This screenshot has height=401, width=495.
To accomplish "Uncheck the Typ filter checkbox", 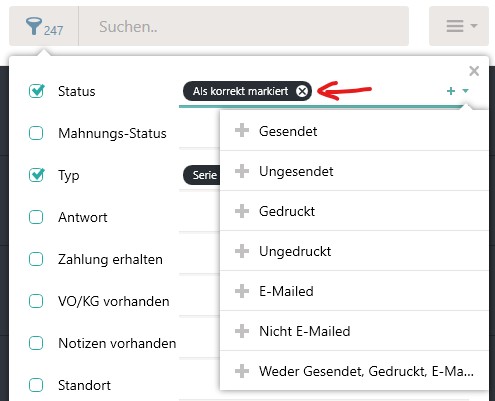I will [x=36, y=175].
